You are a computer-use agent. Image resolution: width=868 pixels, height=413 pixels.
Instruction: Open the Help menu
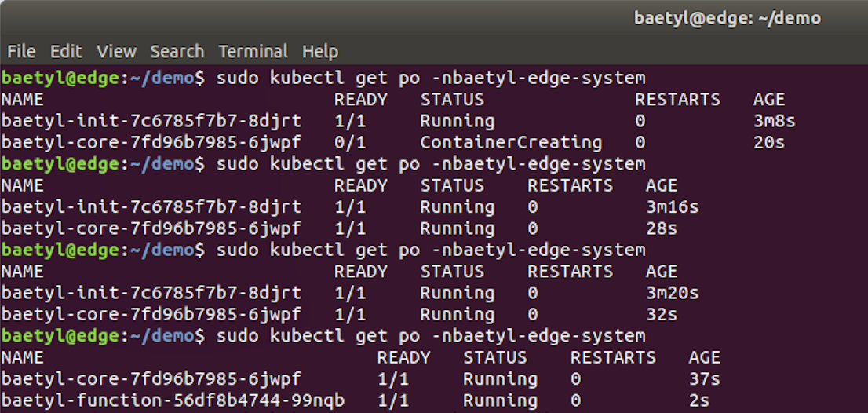320,52
